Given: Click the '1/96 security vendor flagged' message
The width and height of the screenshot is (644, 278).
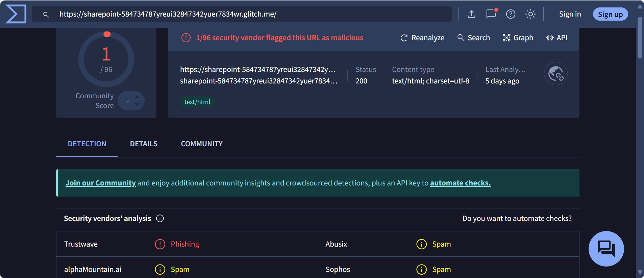Looking at the screenshot, I should [x=279, y=38].
